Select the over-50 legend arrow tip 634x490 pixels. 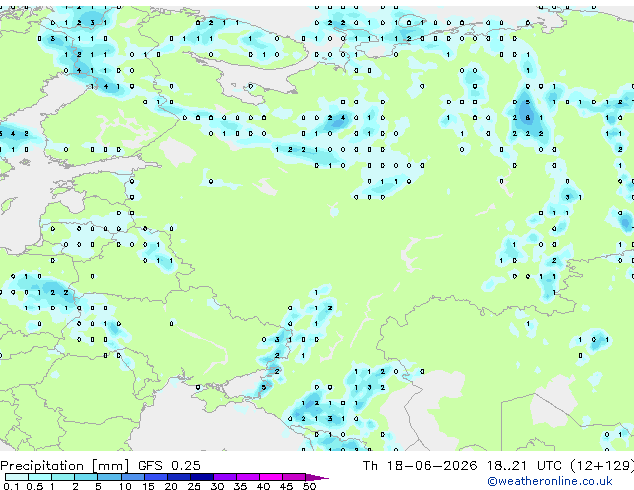click(317, 477)
